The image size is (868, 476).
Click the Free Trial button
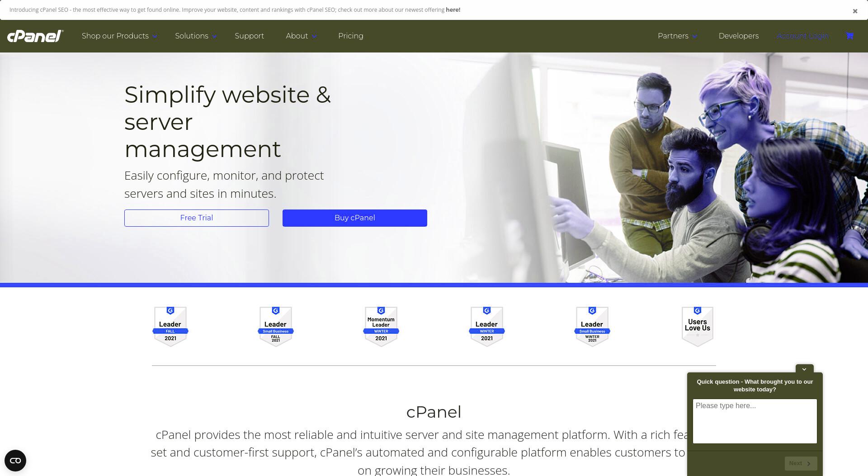click(197, 218)
